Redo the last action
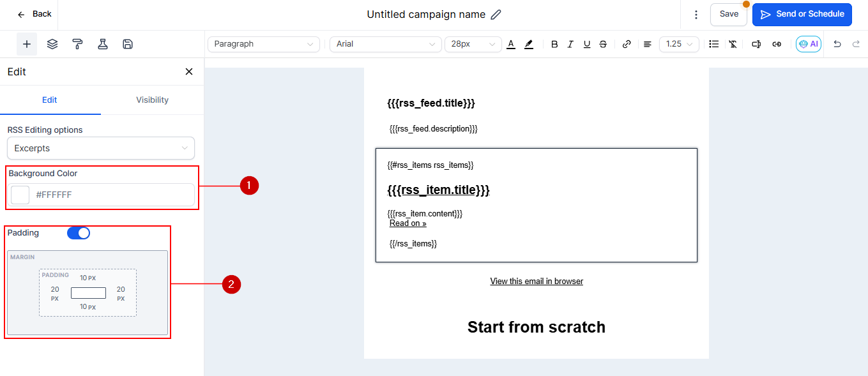The image size is (868, 376). pyautogui.click(x=856, y=44)
